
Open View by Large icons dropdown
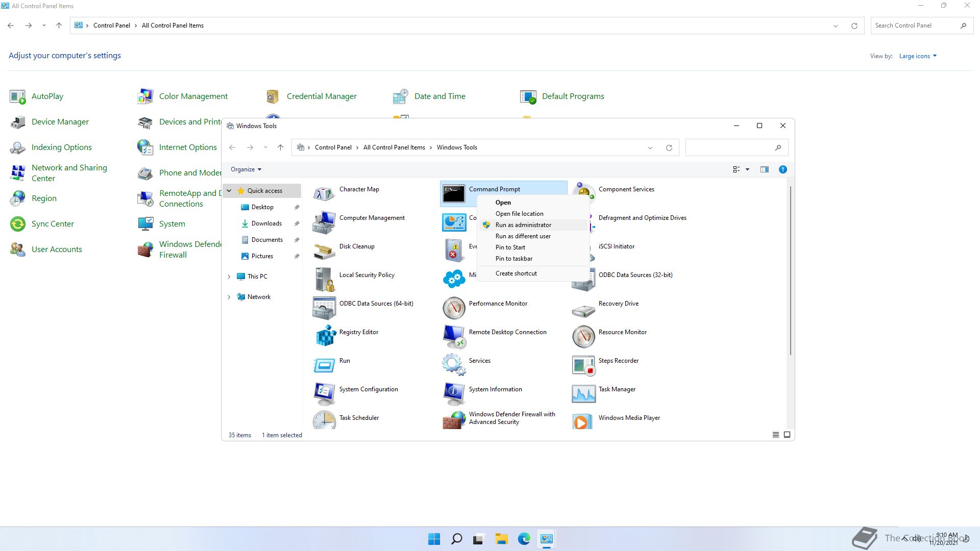coord(918,56)
